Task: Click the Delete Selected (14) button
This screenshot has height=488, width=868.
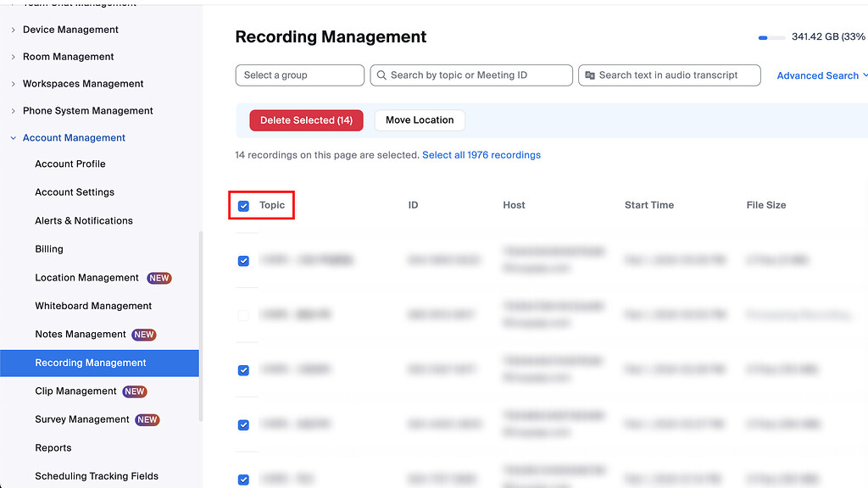Action: [x=306, y=119]
